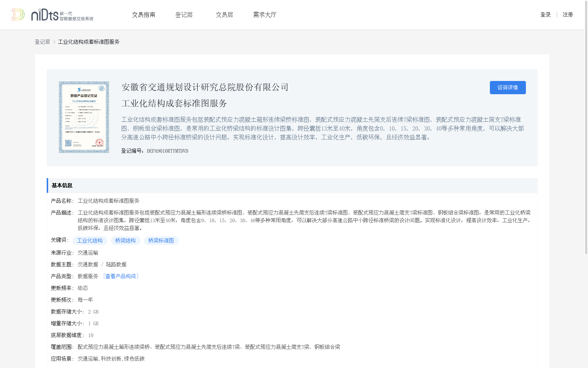Open the 登记层 navigation item
Viewport: 588px width, 368px height.
184,15
